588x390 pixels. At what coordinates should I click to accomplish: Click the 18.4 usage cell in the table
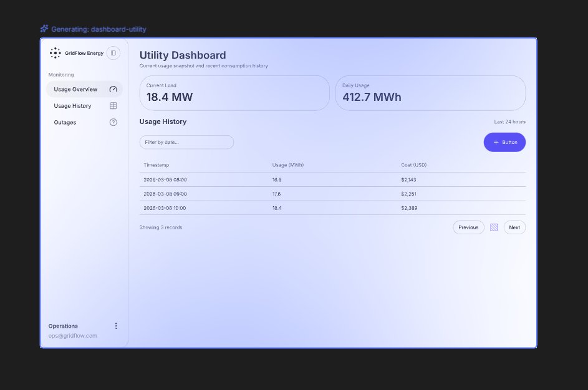click(277, 208)
